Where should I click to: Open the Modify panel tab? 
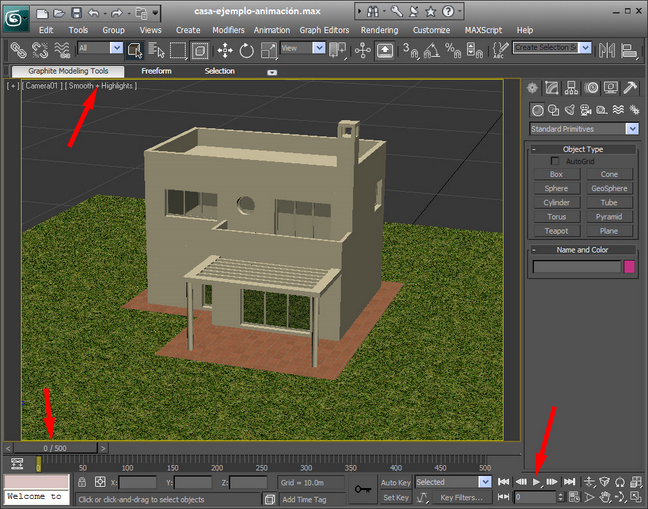[553, 89]
